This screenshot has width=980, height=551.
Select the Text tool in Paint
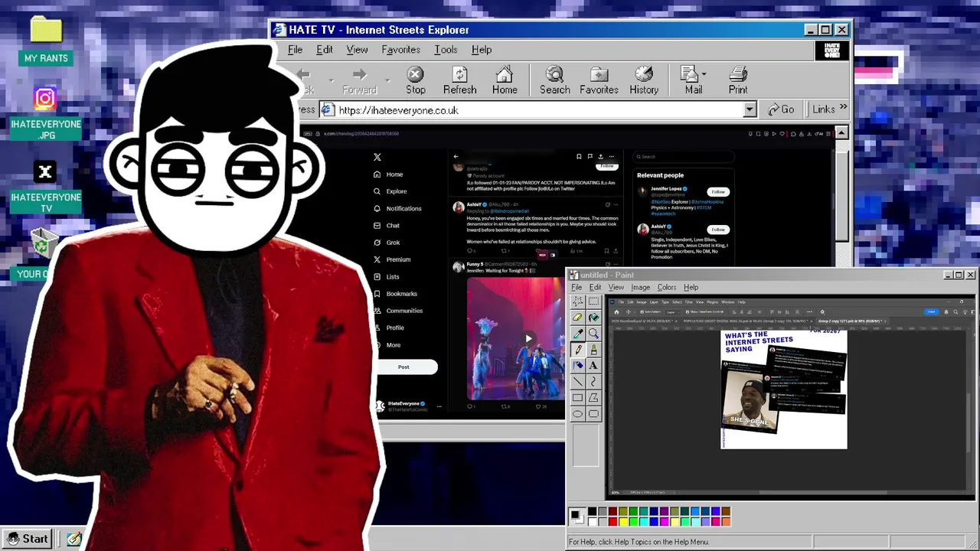[593, 366]
